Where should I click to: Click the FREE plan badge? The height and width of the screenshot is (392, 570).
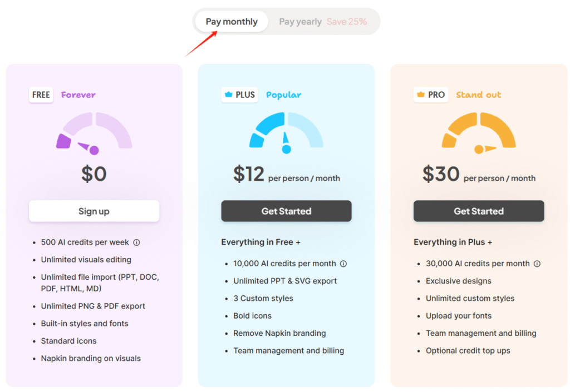pos(41,95)
